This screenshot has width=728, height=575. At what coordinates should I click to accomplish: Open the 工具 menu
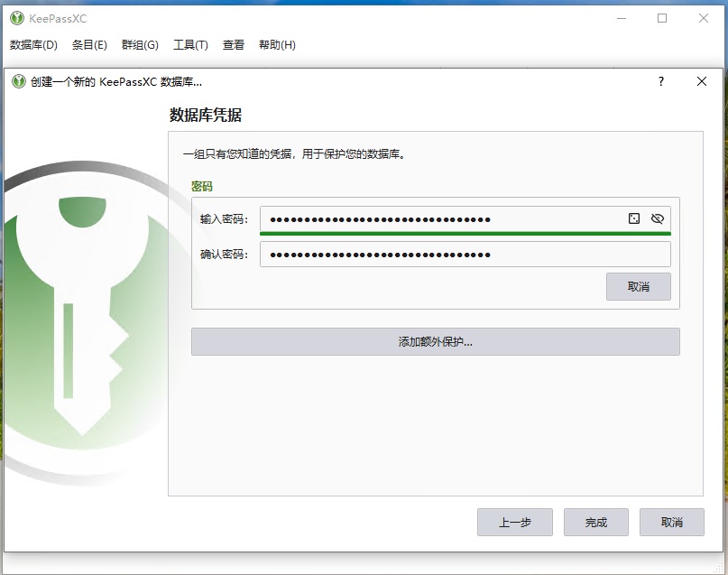coord(191,44)
